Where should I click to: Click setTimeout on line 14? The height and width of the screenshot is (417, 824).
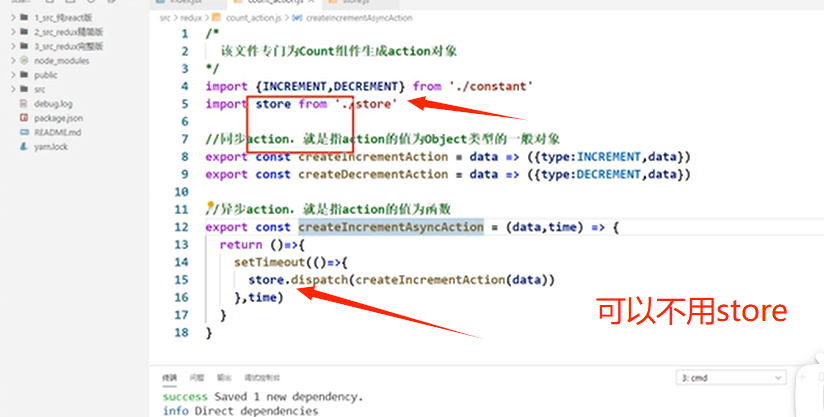[270, 262]
